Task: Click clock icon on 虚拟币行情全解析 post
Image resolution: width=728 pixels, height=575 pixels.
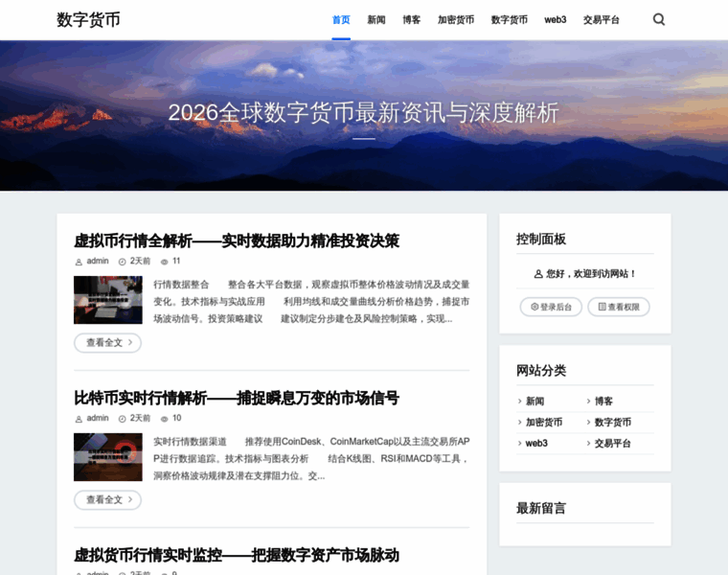Action: click(x=122, y=262)
